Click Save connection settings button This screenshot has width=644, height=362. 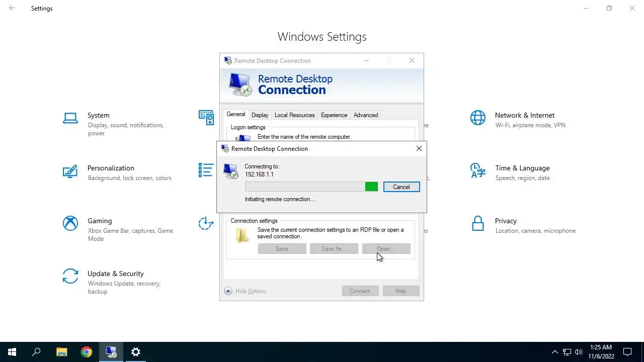(282, 249)
